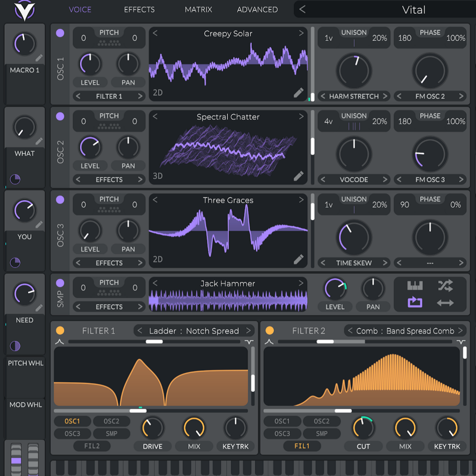Enable SMP input on Filter 2
Viewport: 476px width, 476px height.
pyautogui.click(x=322, y=433)
